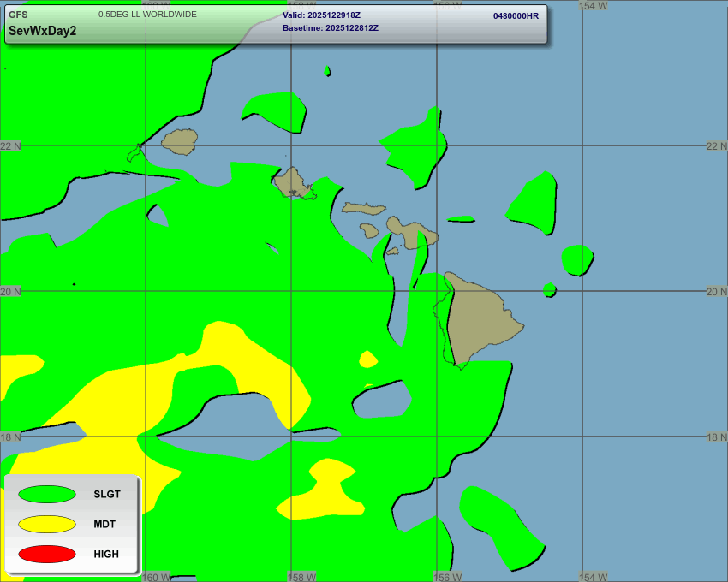Click the GFS model label
728x582 pixels.
(x=18, y=15)
